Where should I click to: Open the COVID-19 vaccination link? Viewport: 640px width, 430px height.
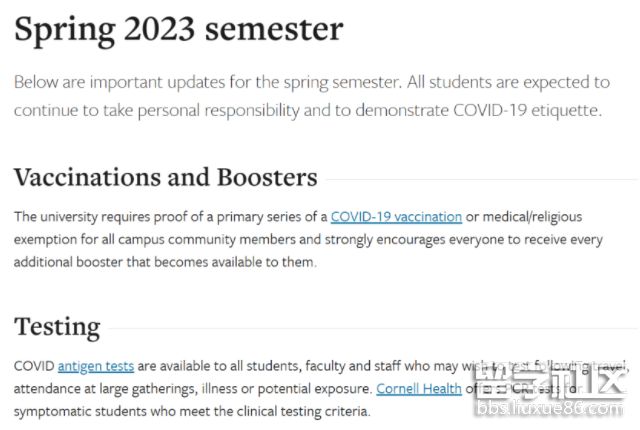[396, 216]
